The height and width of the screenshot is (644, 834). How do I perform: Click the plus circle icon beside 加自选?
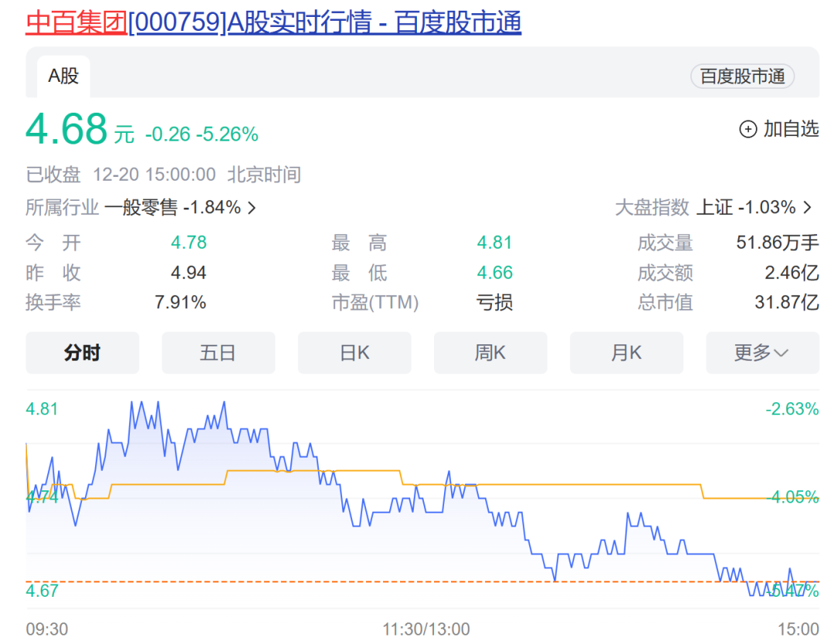point(748,129)
